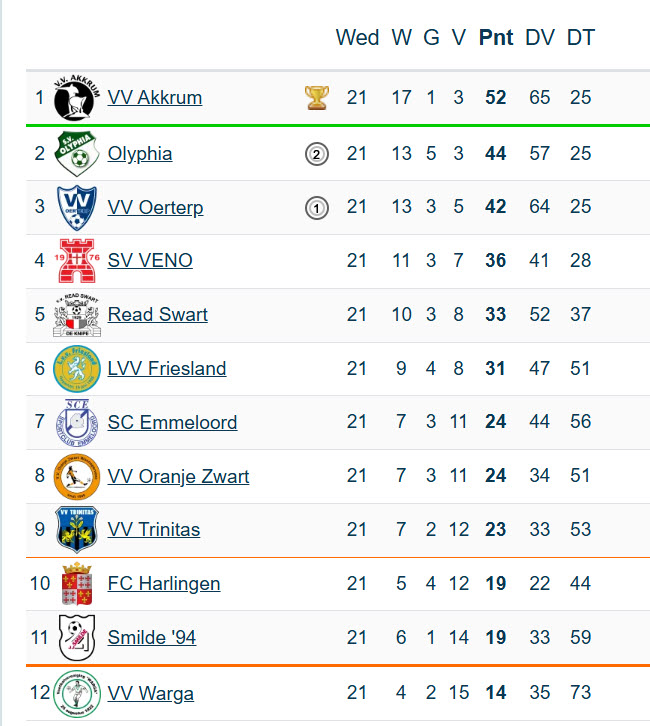Click the gold trophy icon next to VV Akkrum
The width and height of the screenshot is (650, 726).
coord(317,98)
